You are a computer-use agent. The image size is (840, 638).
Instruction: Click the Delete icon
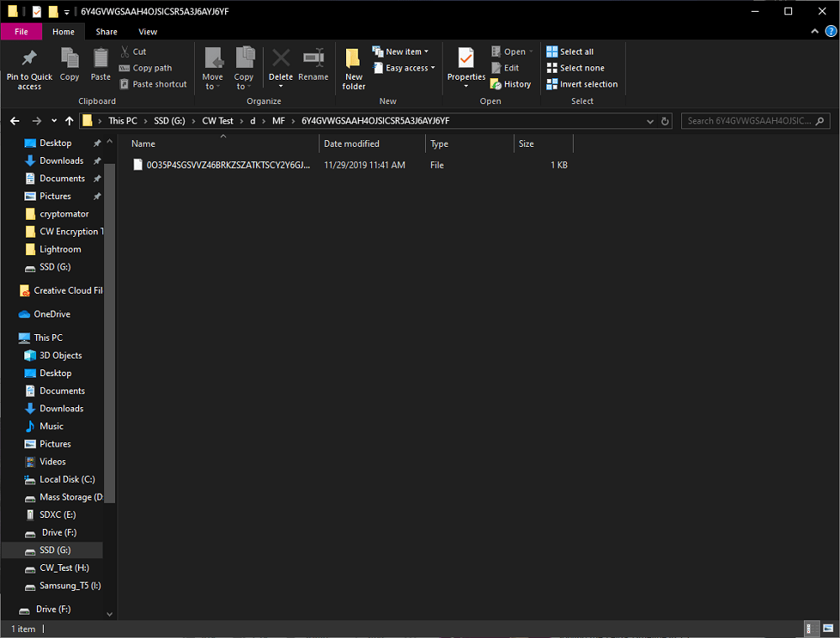coord(281,58)
